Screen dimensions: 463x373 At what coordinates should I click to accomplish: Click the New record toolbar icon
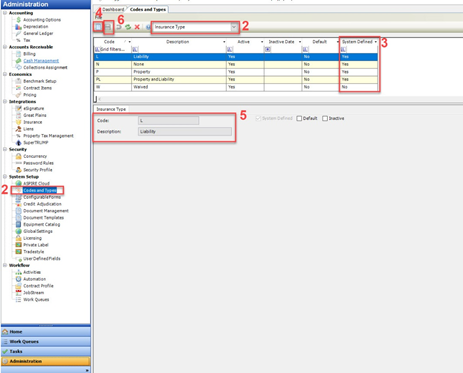98,27
